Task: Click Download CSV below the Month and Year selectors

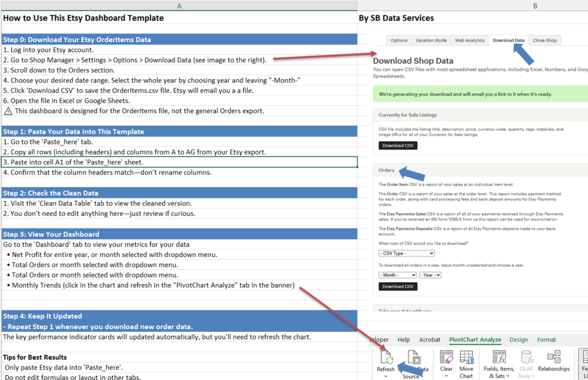Action: tap(398, 286)
